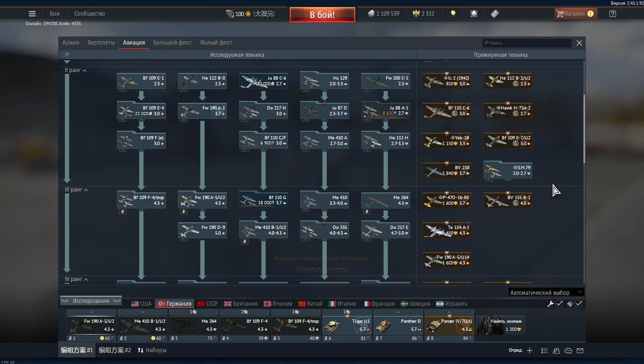Open the BP battle pass icon
Viewport: 644px width, 364px height.
click(x=495, y=14)
